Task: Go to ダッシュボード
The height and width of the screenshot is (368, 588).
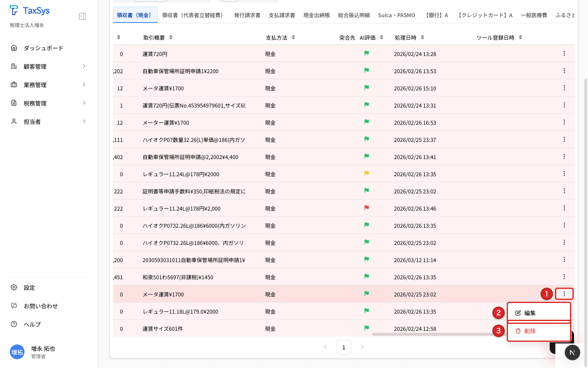Action: point(43,48)
